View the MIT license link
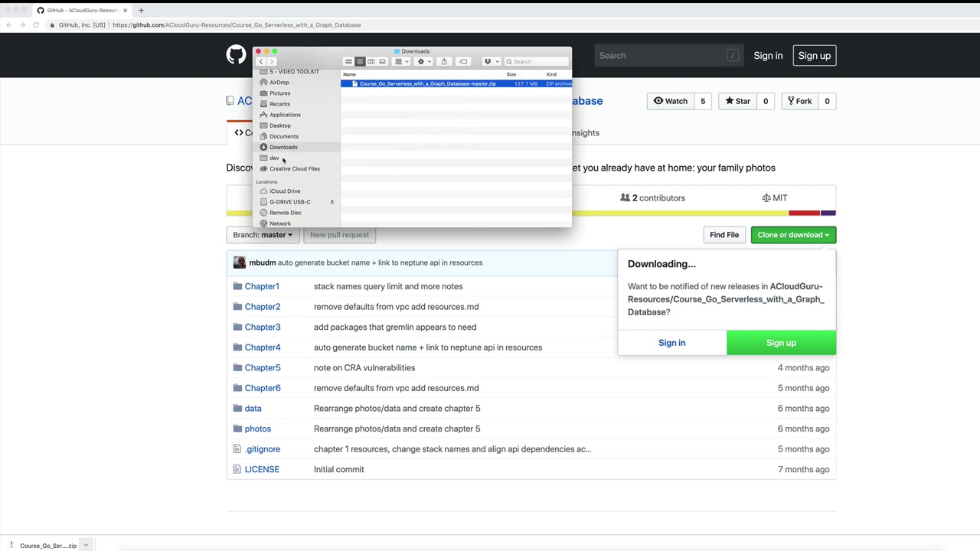This screenshot has height=551, width=980. [774, 198]
